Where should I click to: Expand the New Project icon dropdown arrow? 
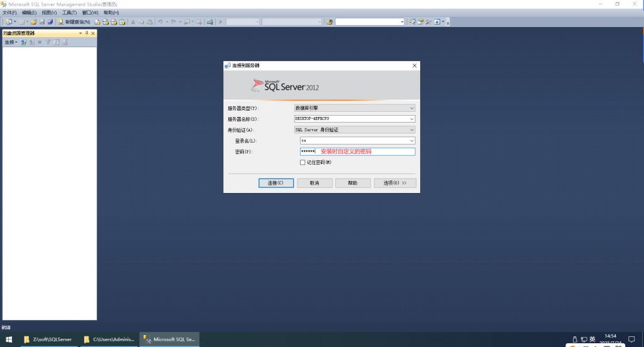pyautogui.click(x=15, y=22)
